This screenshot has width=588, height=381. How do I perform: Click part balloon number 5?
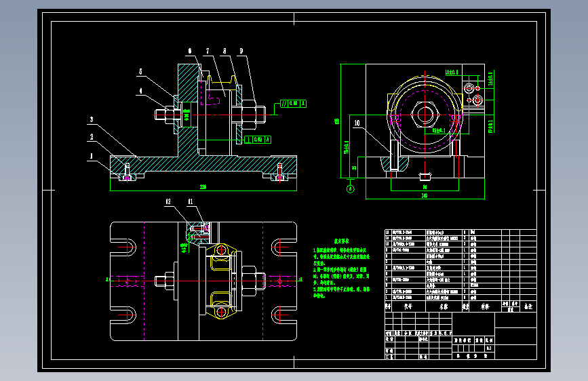[140, 71]
